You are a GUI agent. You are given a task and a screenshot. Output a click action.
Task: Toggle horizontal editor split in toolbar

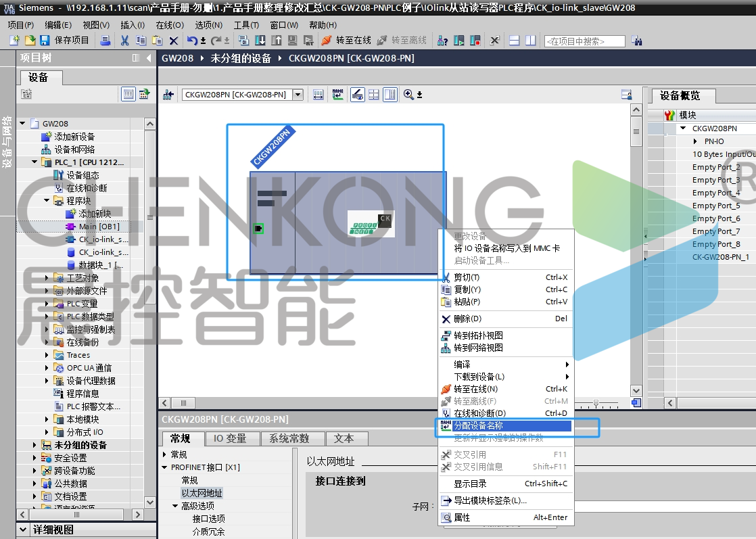coord(515,41)
